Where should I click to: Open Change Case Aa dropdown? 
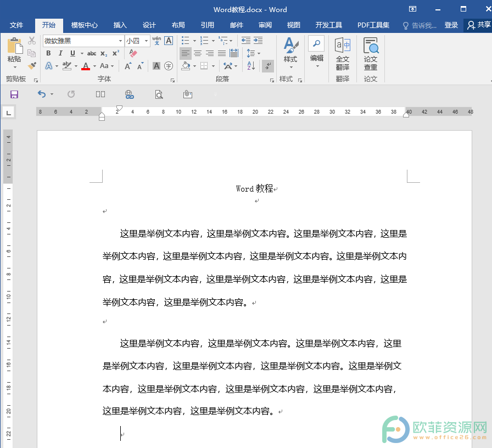click(x=107, y=66)
